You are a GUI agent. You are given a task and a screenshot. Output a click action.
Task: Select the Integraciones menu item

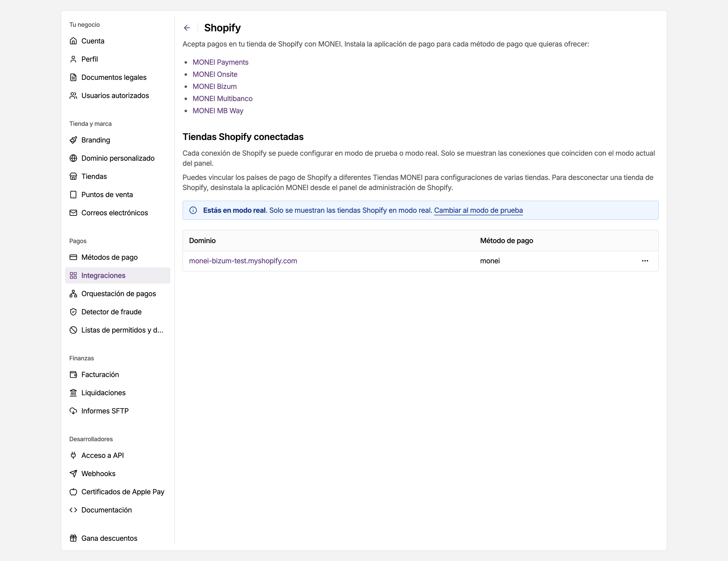[x=118, y=275]
